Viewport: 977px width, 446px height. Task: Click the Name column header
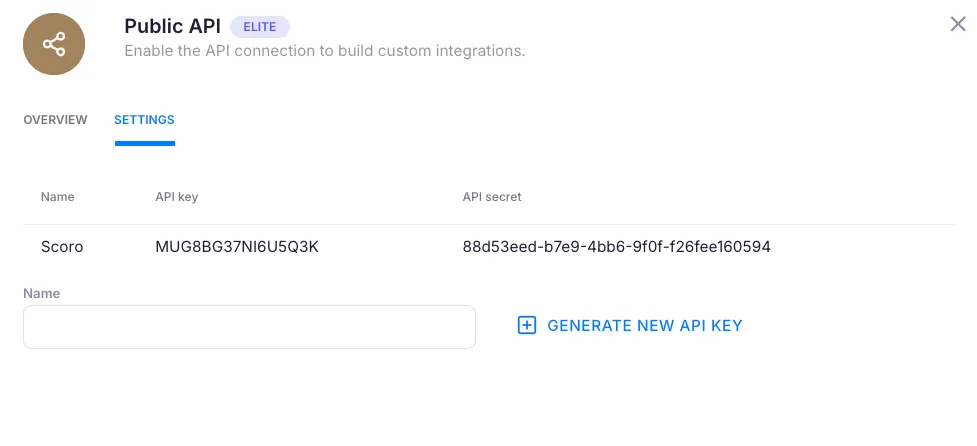(58, 197)
